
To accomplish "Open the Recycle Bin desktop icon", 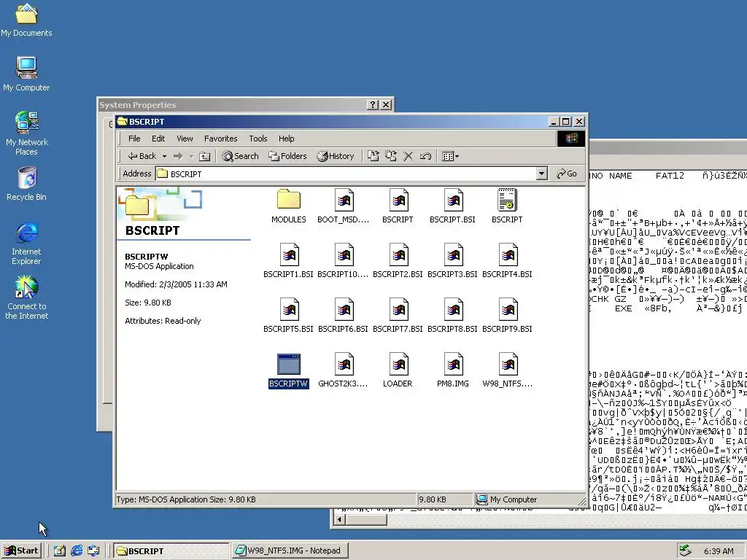I will tap(27, 184).
